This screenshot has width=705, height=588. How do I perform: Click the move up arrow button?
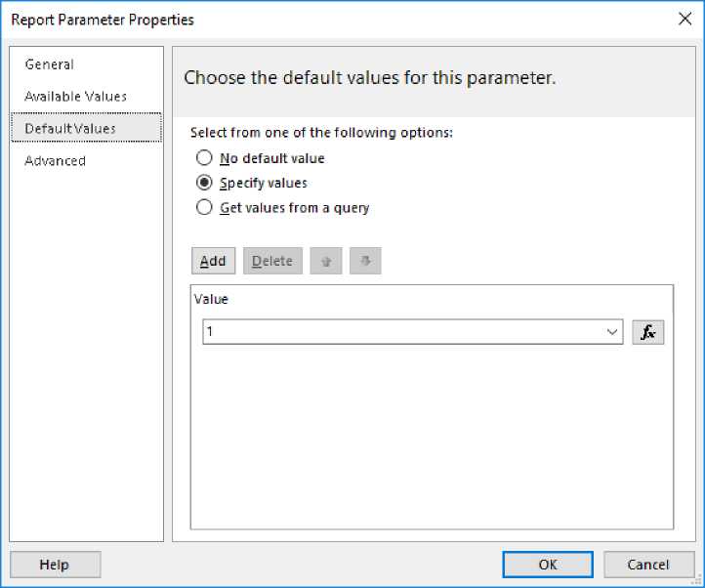tap(326, 261)
